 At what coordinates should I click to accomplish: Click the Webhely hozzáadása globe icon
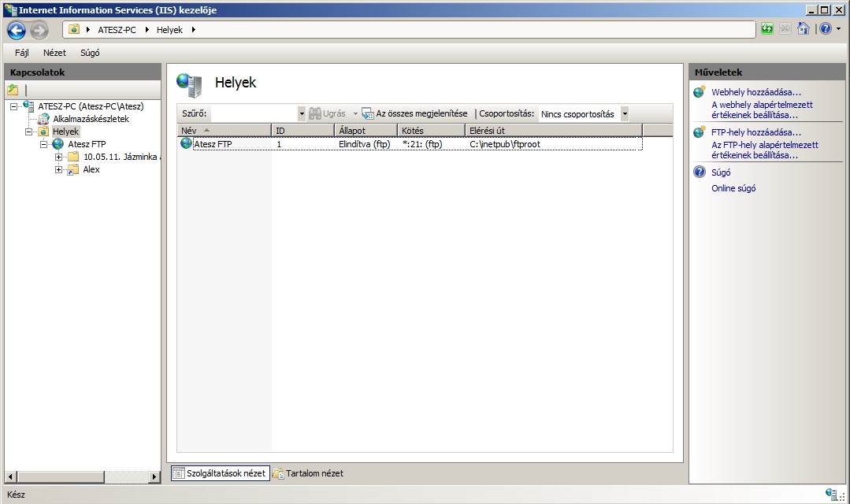tap(700, 92)
